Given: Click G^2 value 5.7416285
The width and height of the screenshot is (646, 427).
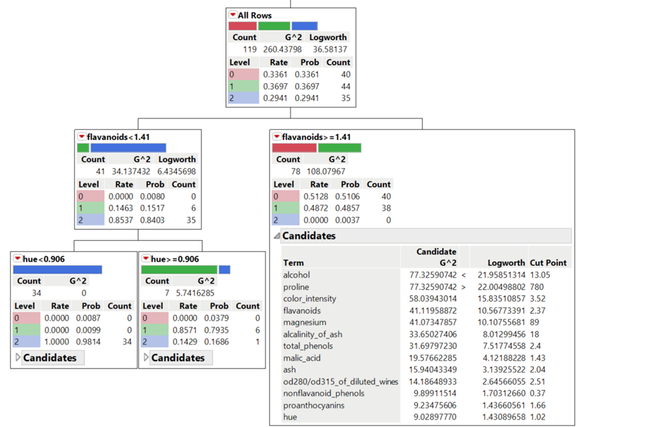Looking at the screenshot, I should [195, 293].
